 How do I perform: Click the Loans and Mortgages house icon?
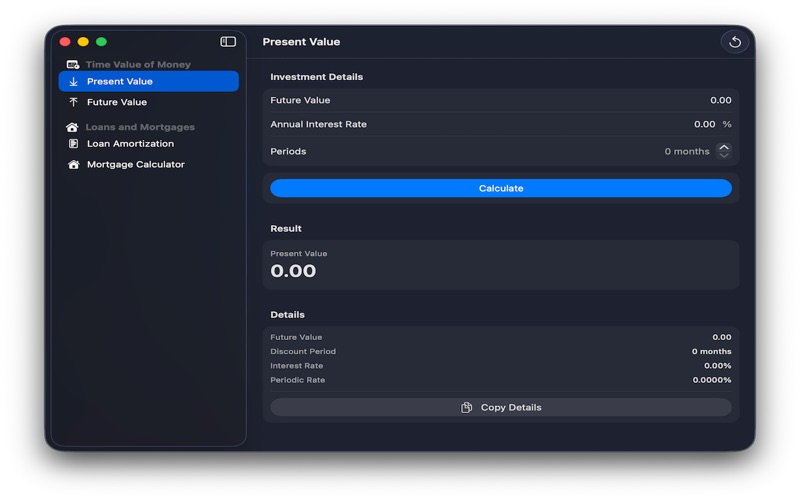point(72,127)
